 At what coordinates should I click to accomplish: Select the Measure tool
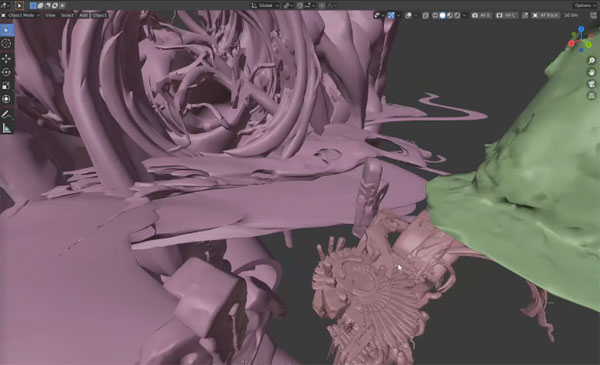pos(6,128)
